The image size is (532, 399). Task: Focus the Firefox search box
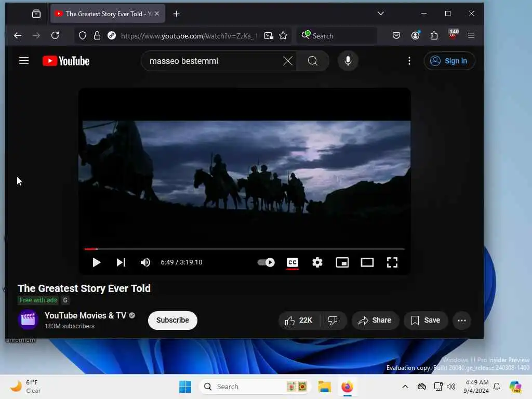(x=337, y=36)
